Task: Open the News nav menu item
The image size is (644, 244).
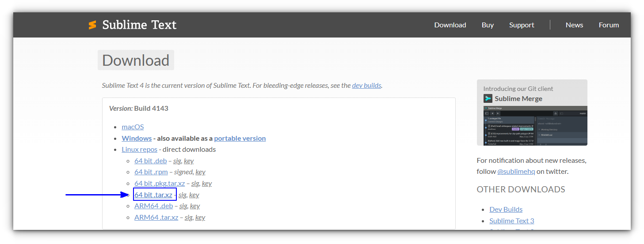Action: (x=574, y=25)
